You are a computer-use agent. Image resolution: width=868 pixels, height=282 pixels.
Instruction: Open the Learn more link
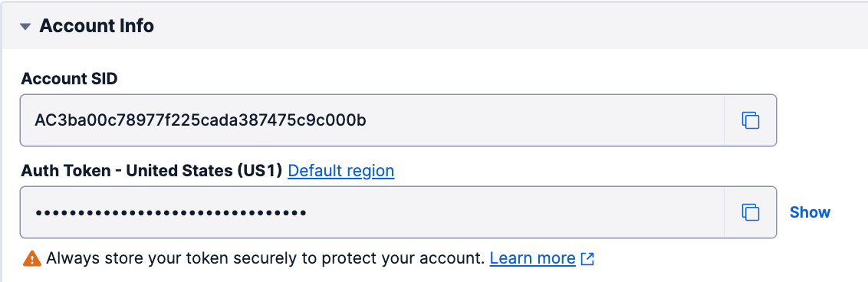click(x=533, y=258)
